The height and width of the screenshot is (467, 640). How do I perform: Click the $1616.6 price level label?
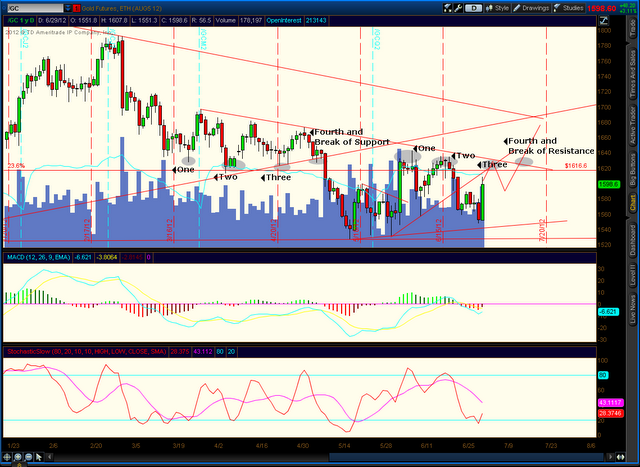point(576,166)
